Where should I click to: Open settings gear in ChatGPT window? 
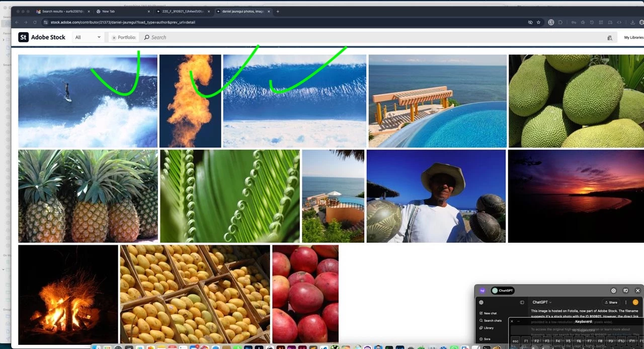[613, 291]
